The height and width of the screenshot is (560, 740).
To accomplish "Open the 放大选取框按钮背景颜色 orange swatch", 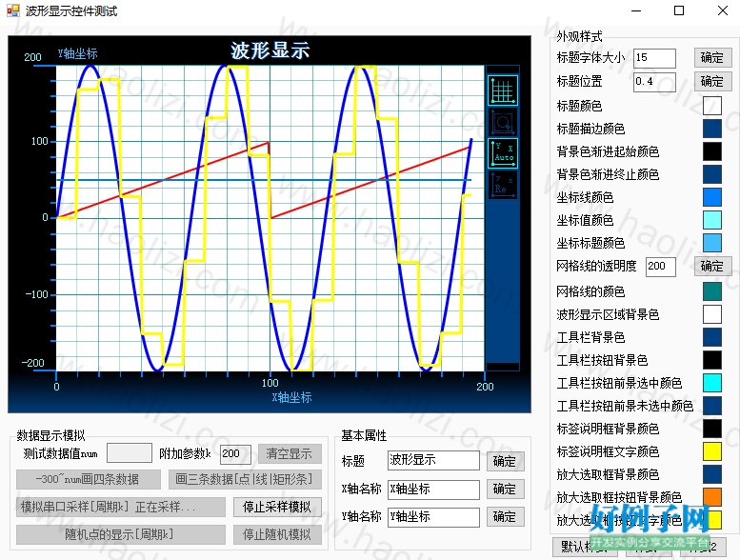I will pos(711,497).
